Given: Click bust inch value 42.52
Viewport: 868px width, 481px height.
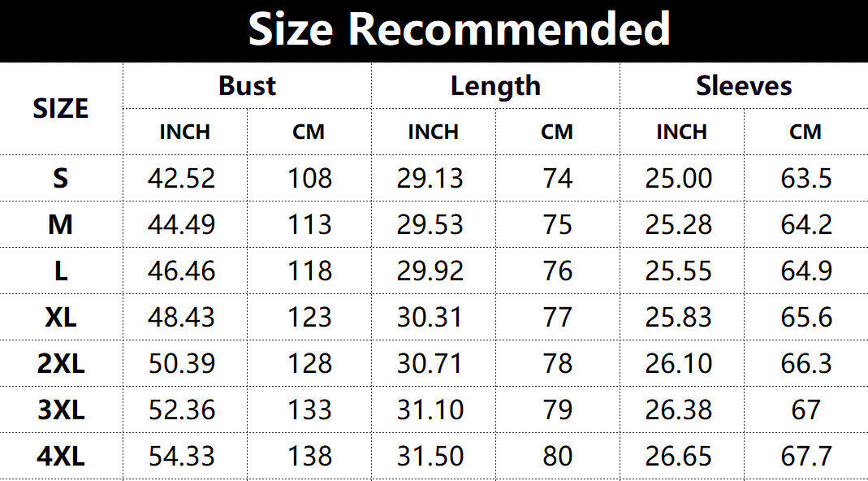Looking at the screenshot, I should (182, 178).
